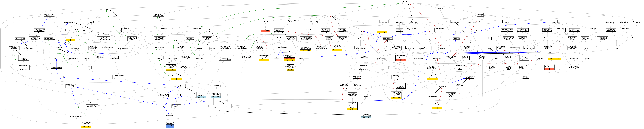Select the 'protein modification process' node
This screenshot has height=129, width=644.
(616, 48)
